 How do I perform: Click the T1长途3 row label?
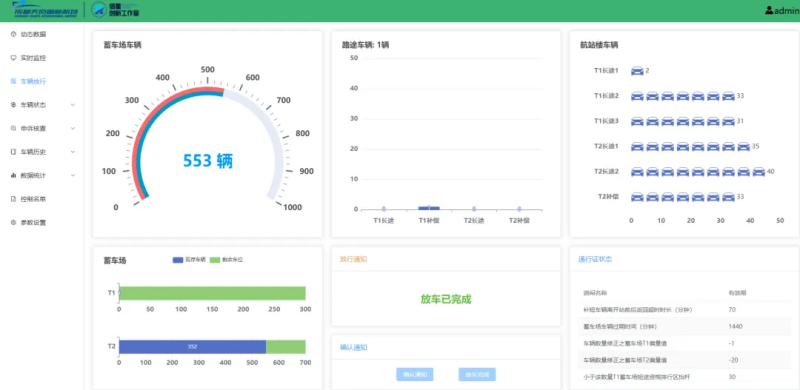click(x=606, y=121)
